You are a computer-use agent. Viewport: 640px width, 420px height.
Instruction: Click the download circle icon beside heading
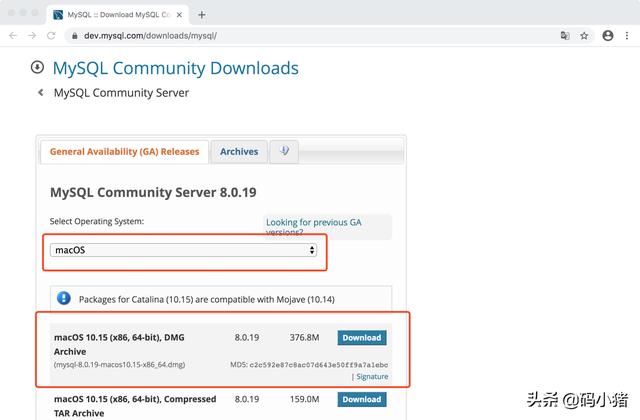[37, 67]
